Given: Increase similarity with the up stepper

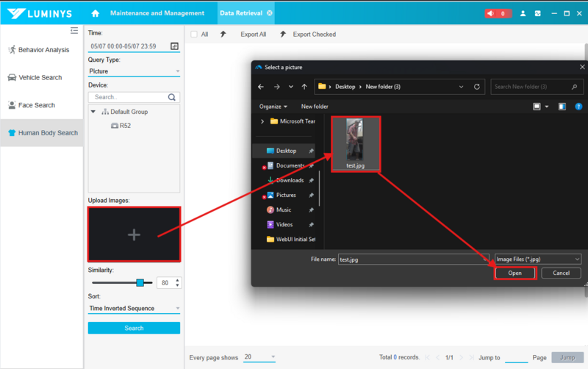Looking at the screenshot, I should click(177, 280).
